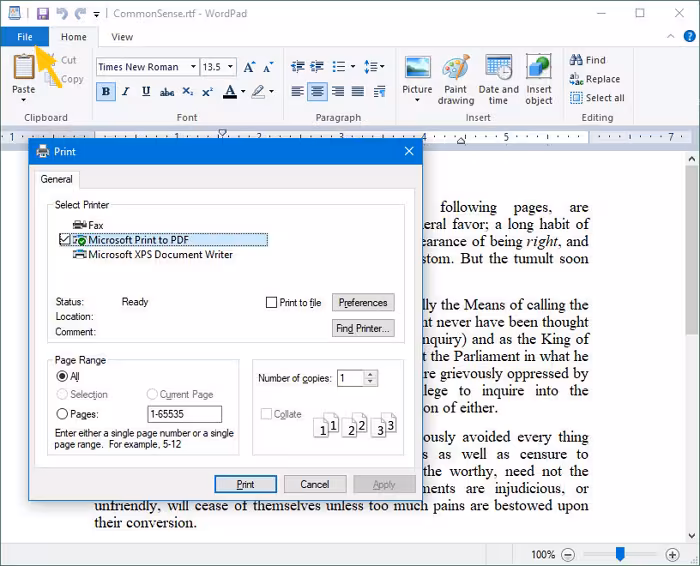Viewport: 700px width, 566px height.
Task: Apply Subscript formatting
Action: (188, 92)
